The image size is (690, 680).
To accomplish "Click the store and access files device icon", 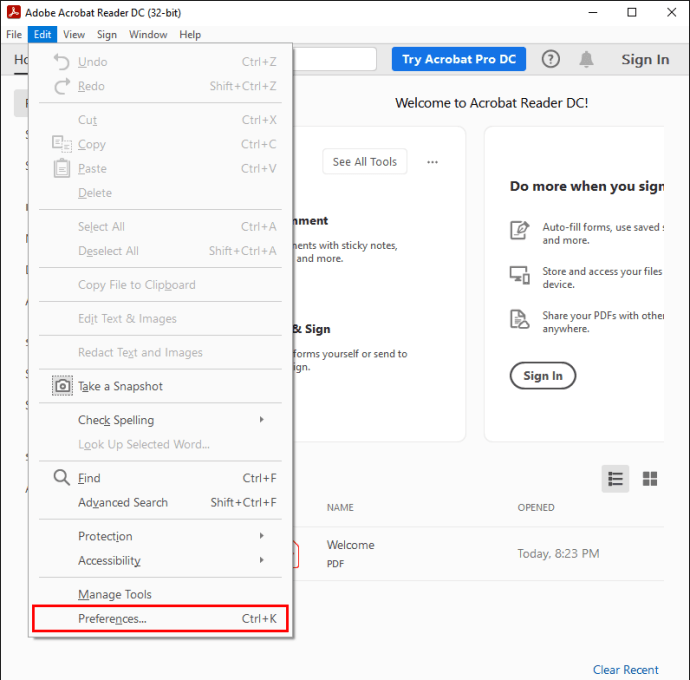I will [x=519, y=275].
